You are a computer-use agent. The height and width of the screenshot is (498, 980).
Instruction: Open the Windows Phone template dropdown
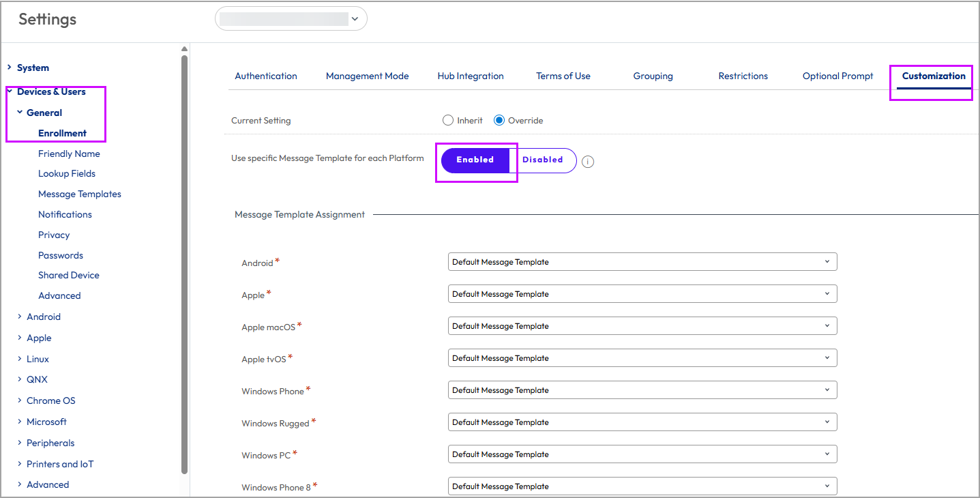pos(642,390)
